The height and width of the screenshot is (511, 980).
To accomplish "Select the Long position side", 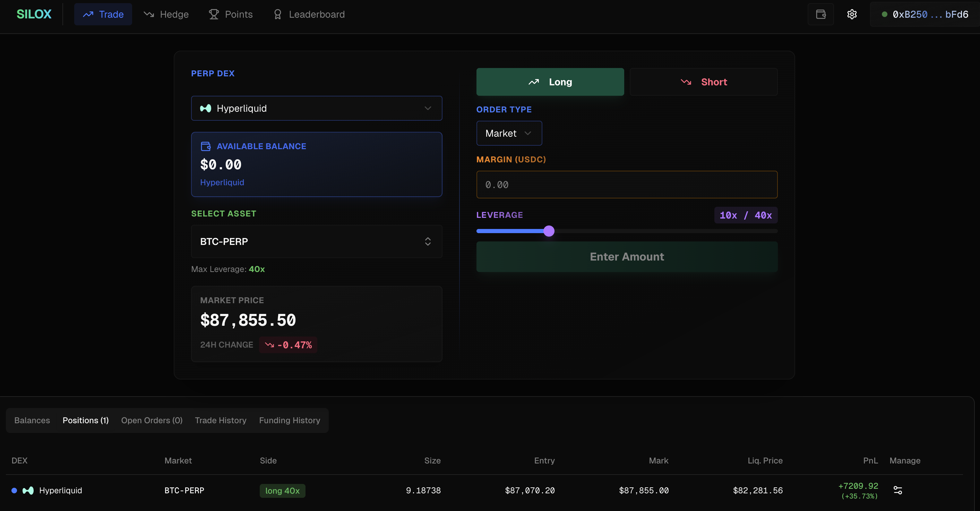I will 550,82.
